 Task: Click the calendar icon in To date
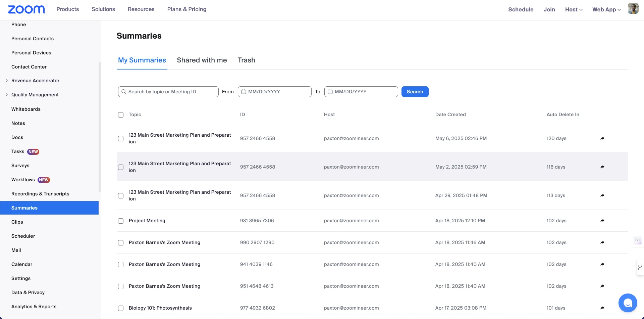pyautogui.click(x=330, y=92)
